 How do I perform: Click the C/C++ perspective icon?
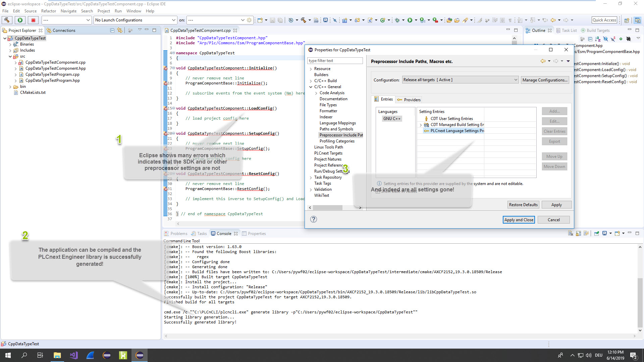637,20
